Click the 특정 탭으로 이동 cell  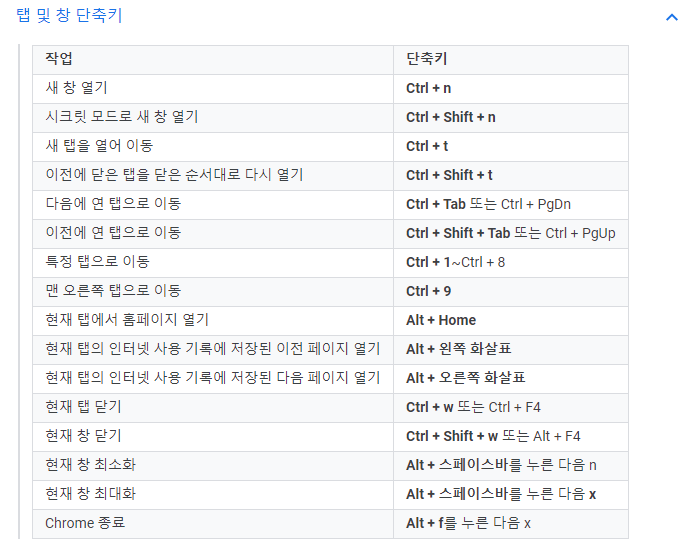[213, 262]
